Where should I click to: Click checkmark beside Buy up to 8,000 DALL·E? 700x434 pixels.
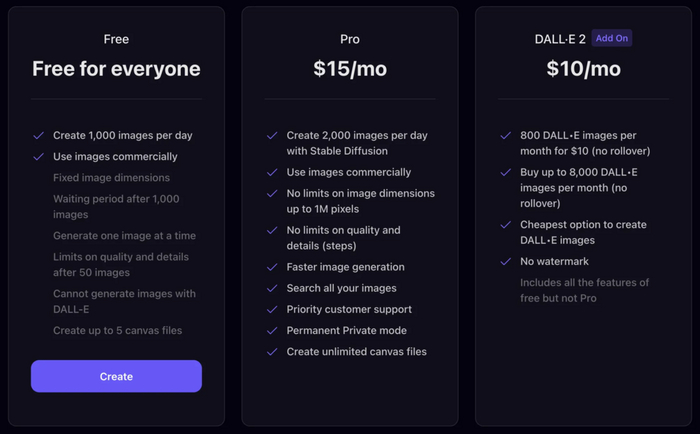point(505,173)
